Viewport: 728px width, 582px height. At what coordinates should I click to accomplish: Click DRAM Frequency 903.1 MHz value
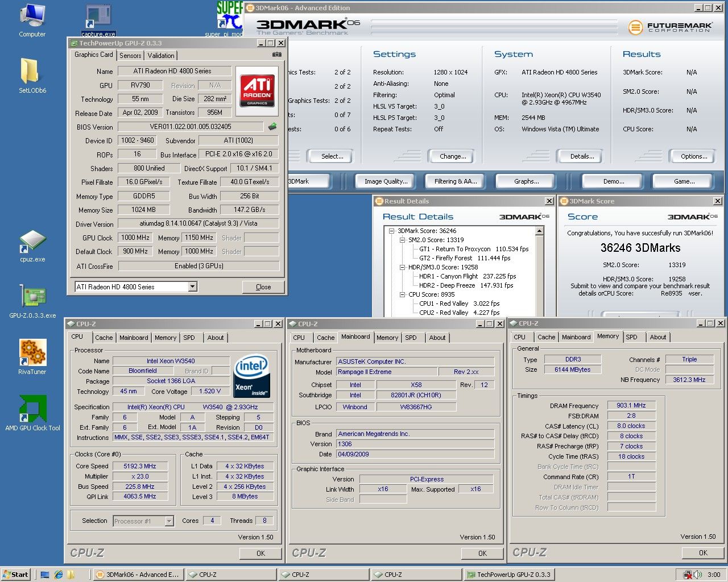tap(631, 405)
